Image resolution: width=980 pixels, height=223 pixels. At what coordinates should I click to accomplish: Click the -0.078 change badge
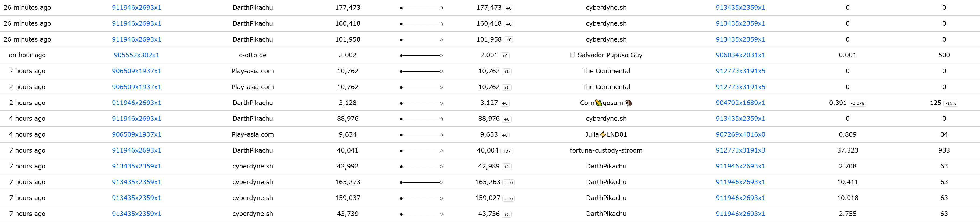[x=857, y=103]
